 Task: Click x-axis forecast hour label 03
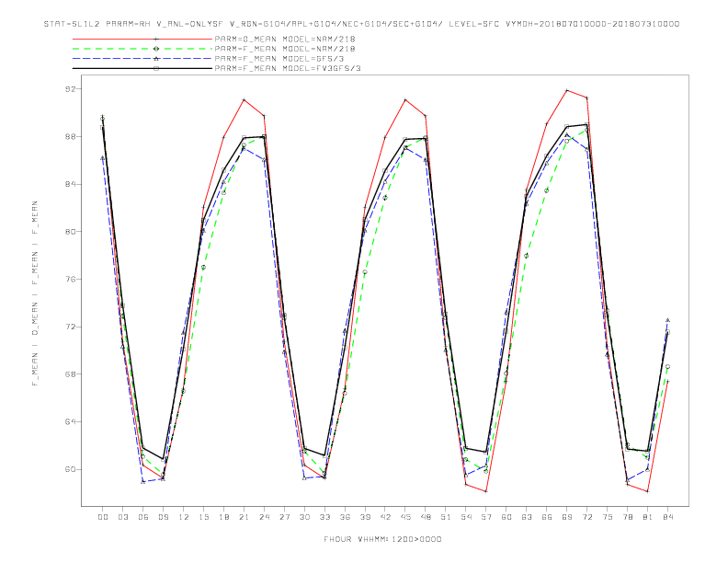point(122,517)
